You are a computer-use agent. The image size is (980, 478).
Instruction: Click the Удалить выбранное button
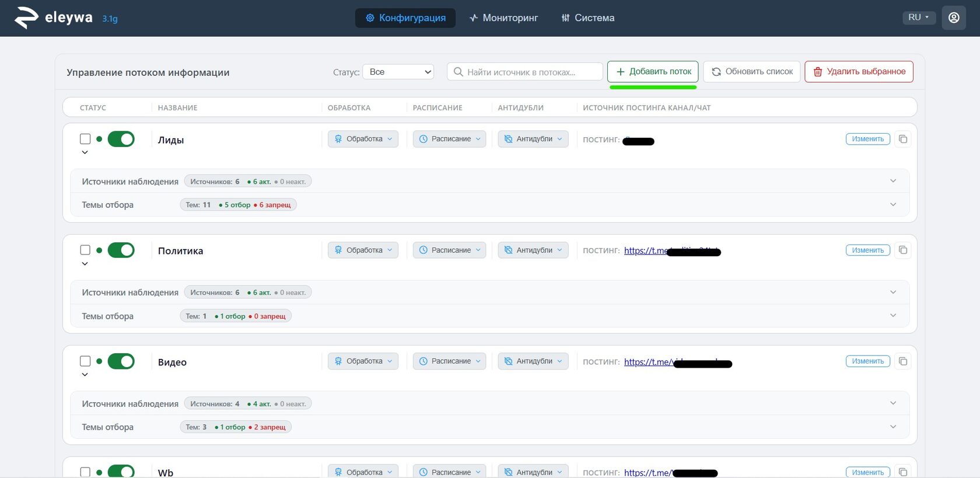[859, 72]
